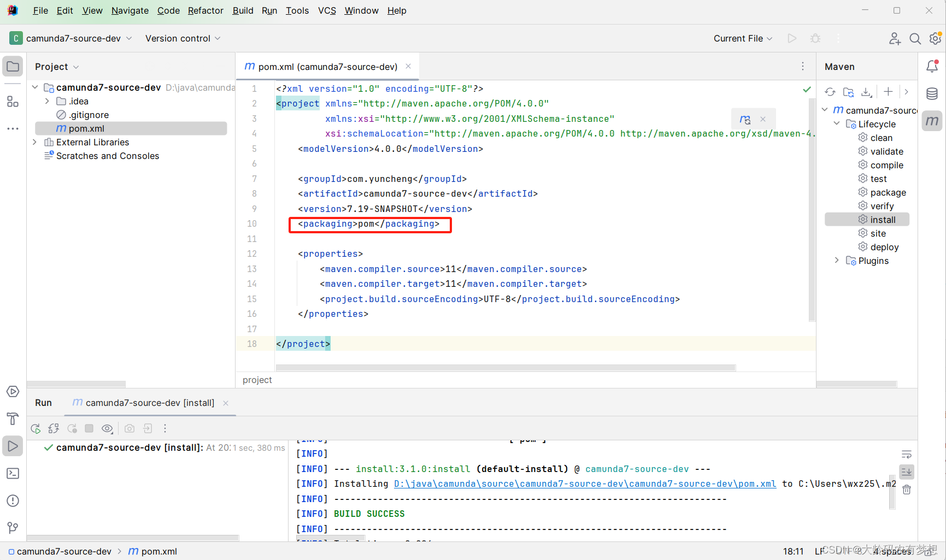Click pom.xml breadcrumb in status bar

[153, 551]
